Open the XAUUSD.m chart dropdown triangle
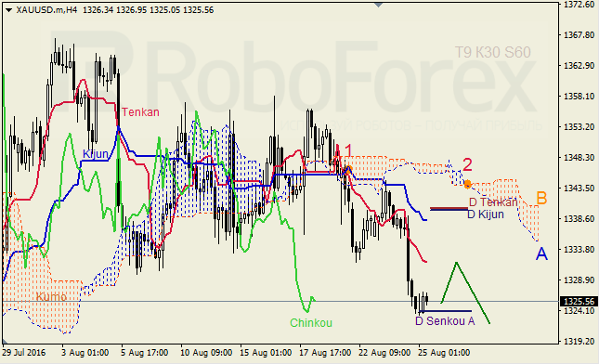 point(8,10)
